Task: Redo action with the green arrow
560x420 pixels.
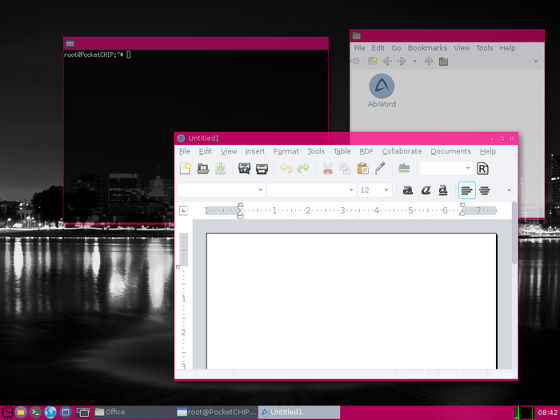Action: (303, 168)
